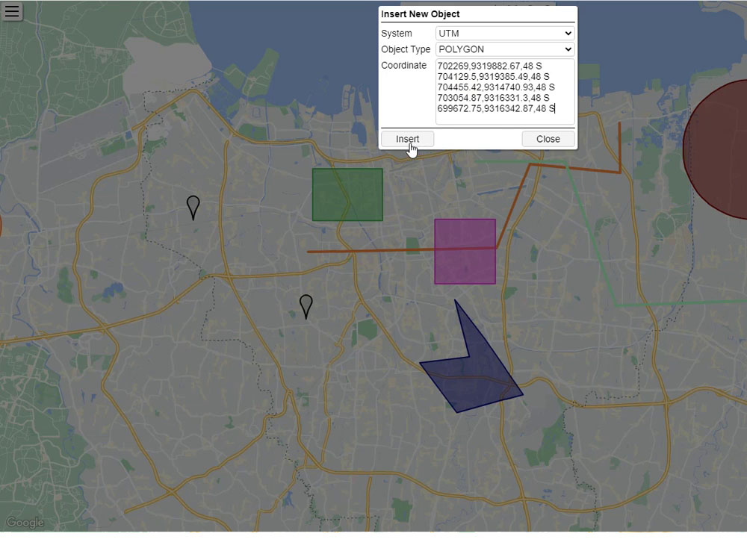
Task: Click the 'Coordinate' label
Action: [403, 65]
